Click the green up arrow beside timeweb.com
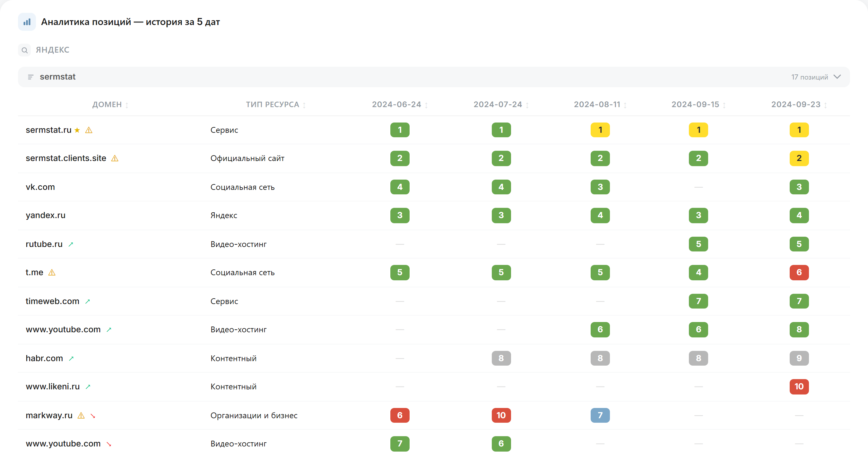 (x=88, y=301)
